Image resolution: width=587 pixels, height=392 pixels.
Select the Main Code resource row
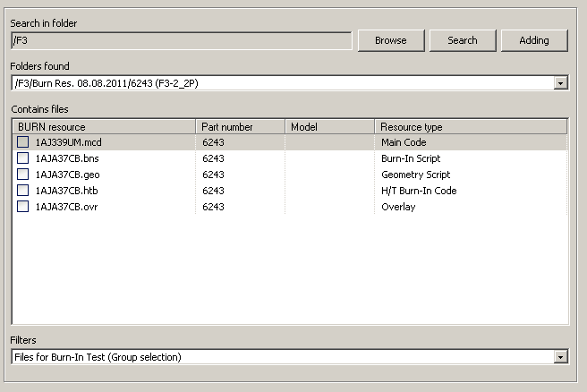[404, 142]
